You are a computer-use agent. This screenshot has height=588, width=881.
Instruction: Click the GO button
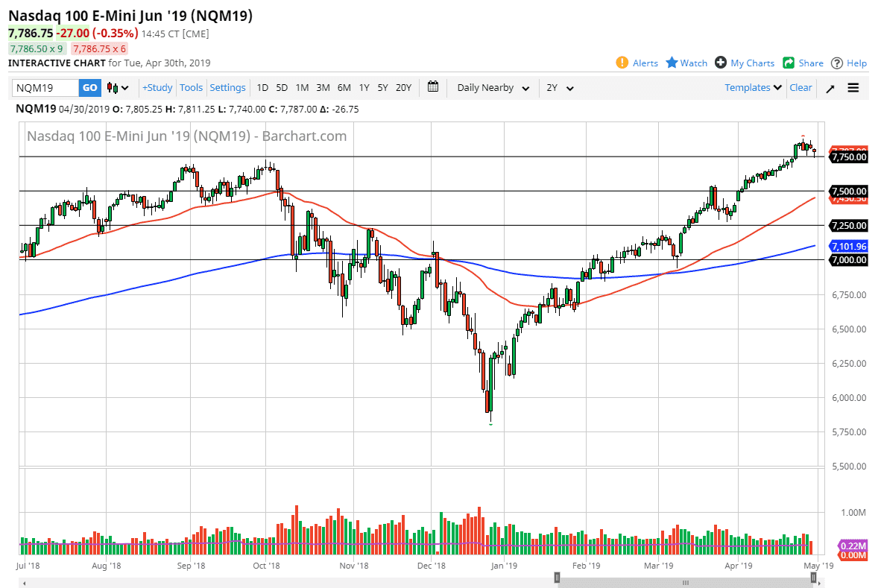pyautogui.click(x=89, y=87)
